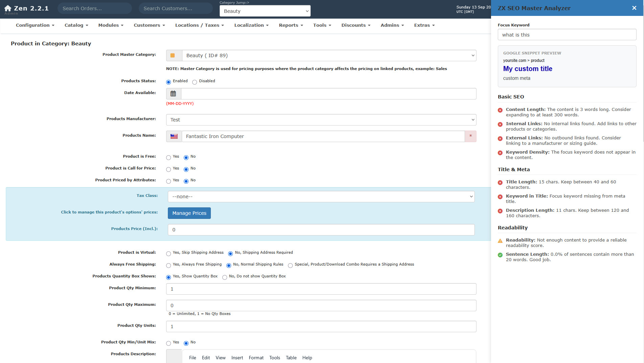Click the Content Length error icon
This screenshot has width=644, height=363.
pyautogui.click(x=500, y=110)
